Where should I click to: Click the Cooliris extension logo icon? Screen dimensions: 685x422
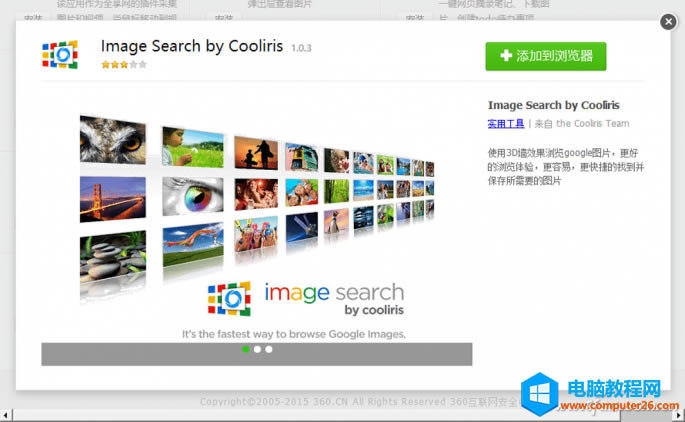[60, 55]
